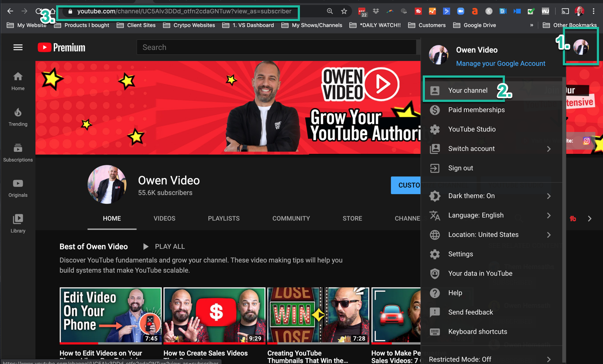Open Subscriptions in the sidebar
Viewport: 603px width, 364px height.
(x=18, y=153)
